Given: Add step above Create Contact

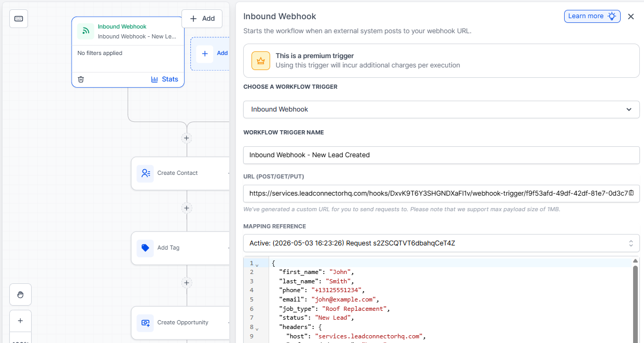Looking at the screenshot, I should [187, 138].
